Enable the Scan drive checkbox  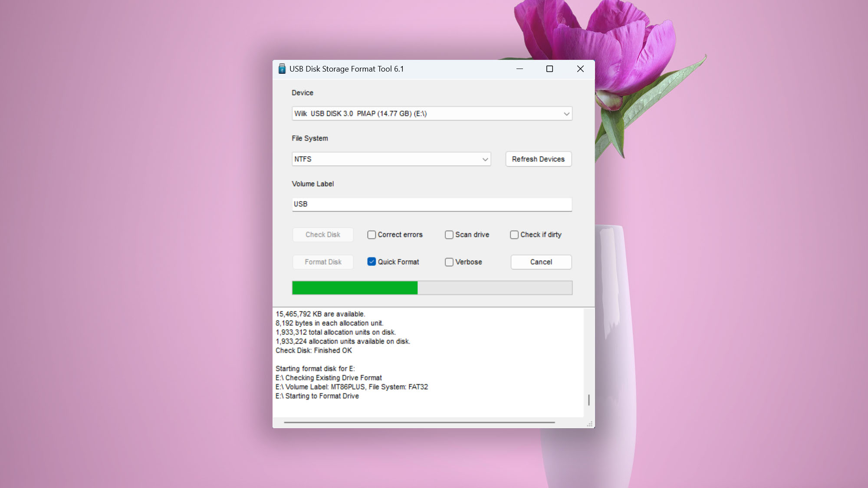[449, 235]
